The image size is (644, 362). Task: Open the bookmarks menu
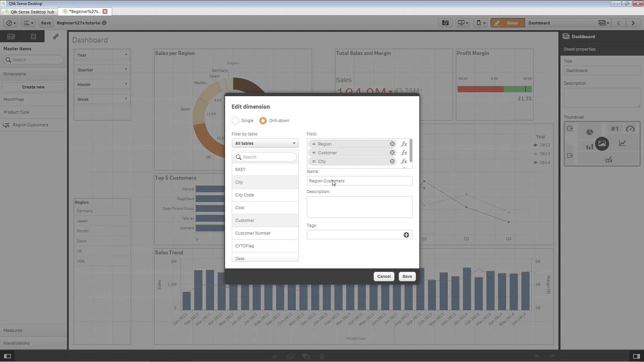tap(480, 23)
